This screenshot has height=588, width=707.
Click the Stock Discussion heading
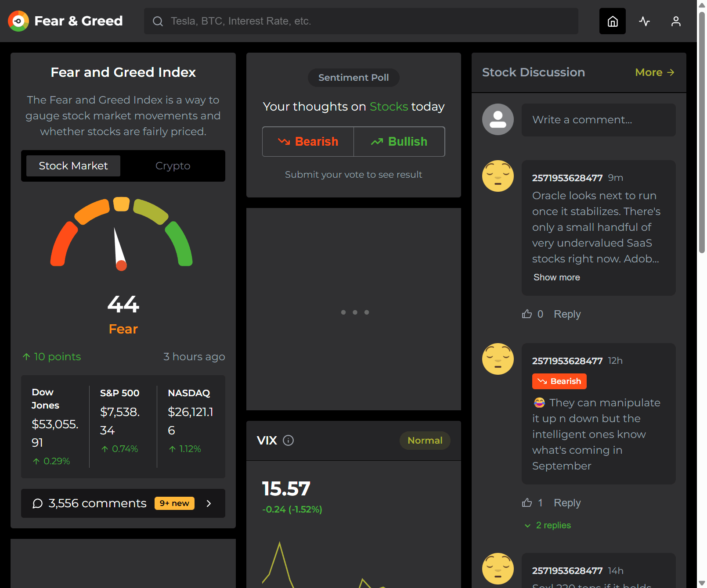pyautogui.click(x=534, y=72)
